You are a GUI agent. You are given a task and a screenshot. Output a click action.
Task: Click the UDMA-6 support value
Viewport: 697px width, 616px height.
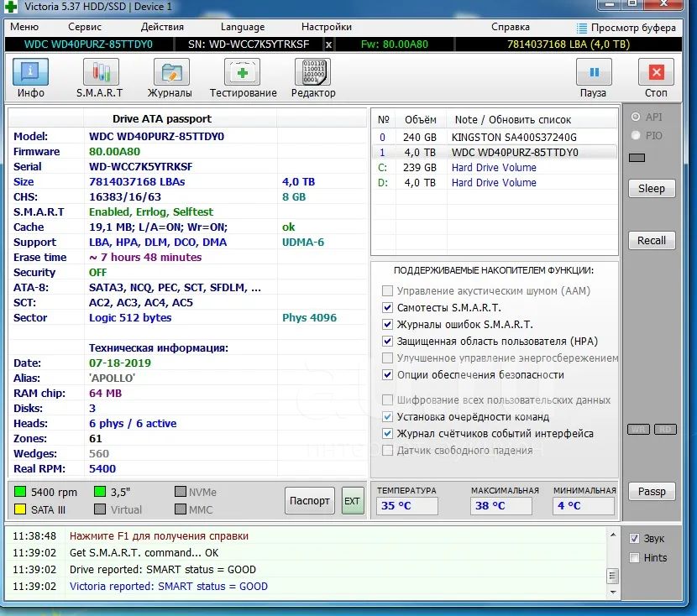pos(303,242)
